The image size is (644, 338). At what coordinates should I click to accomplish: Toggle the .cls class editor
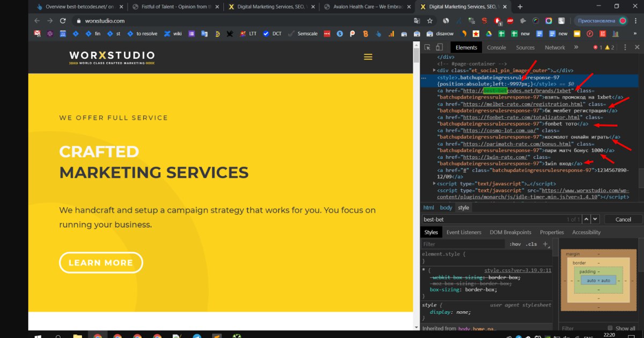pos(531,244)
